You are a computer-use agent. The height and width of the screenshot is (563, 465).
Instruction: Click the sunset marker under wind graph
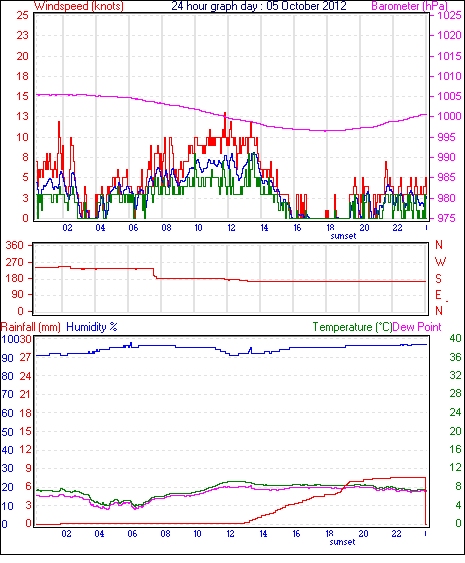(343, 236)
